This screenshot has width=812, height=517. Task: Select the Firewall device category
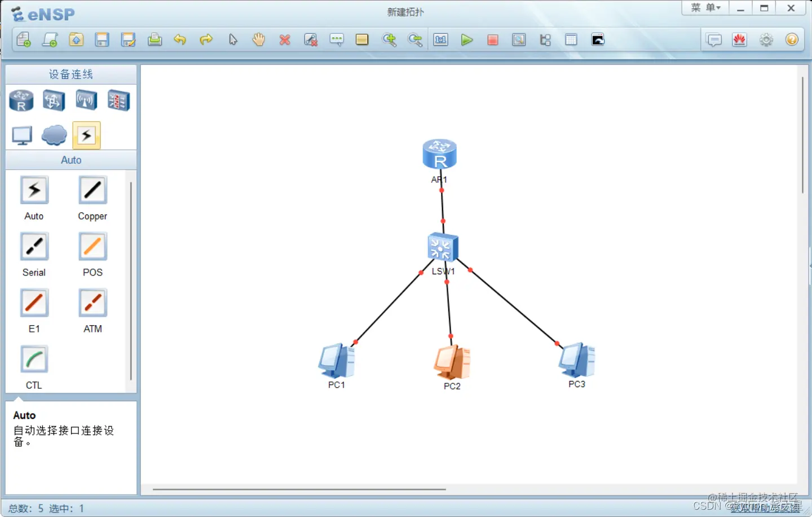119,100
